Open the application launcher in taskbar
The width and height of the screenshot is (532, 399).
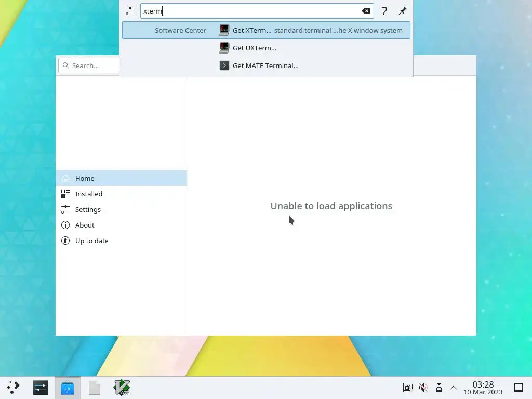13,388
